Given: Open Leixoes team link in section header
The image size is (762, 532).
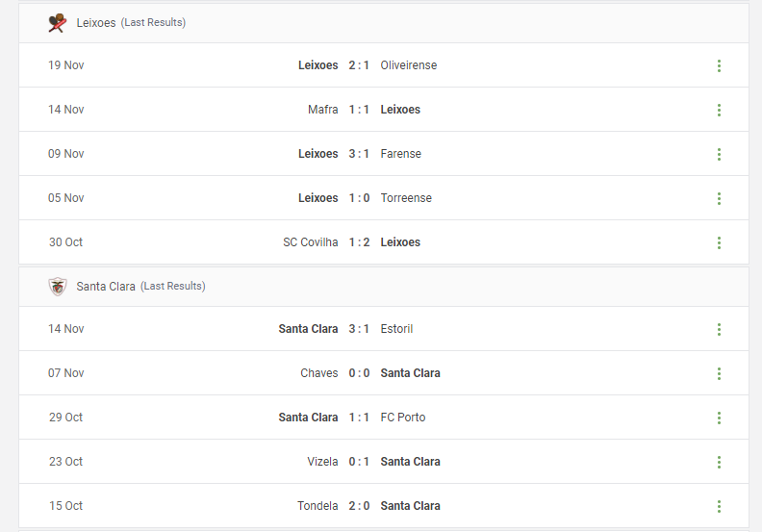Looking at the screenshot, I should (96, 23).
